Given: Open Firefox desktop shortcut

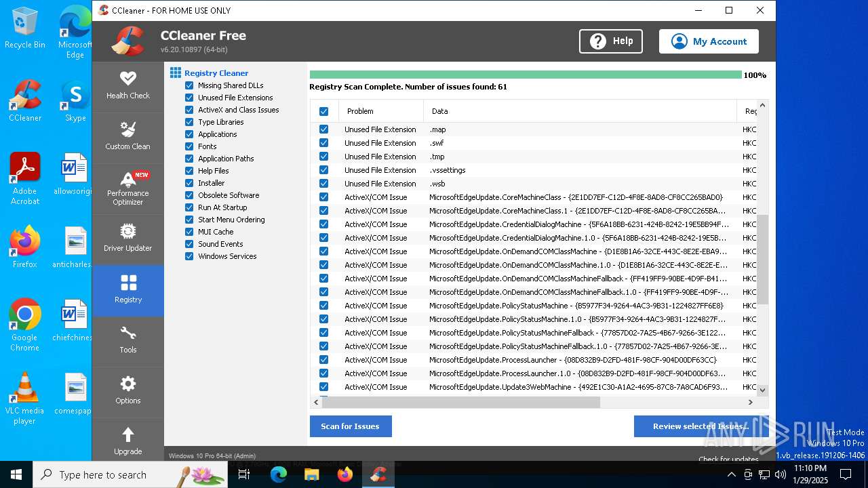Looking at the screenshot, I should tap(25, 247).
